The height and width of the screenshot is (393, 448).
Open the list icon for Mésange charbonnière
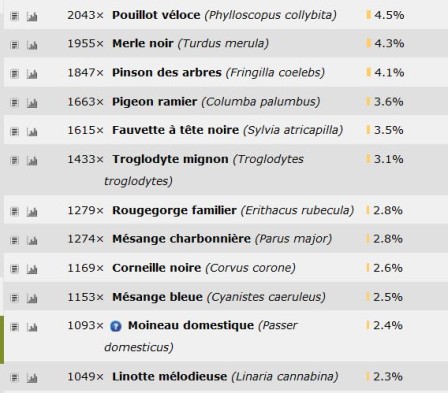click(x=14, y=240)
